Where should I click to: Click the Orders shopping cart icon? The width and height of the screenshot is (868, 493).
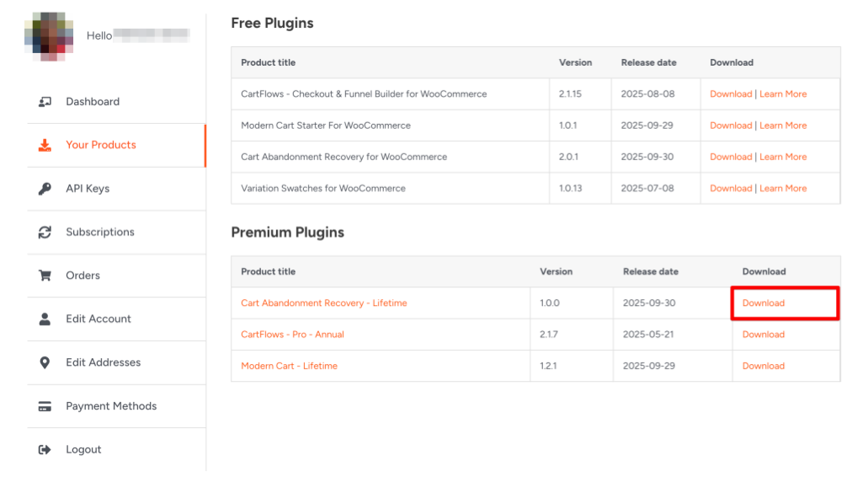[45, 276]
